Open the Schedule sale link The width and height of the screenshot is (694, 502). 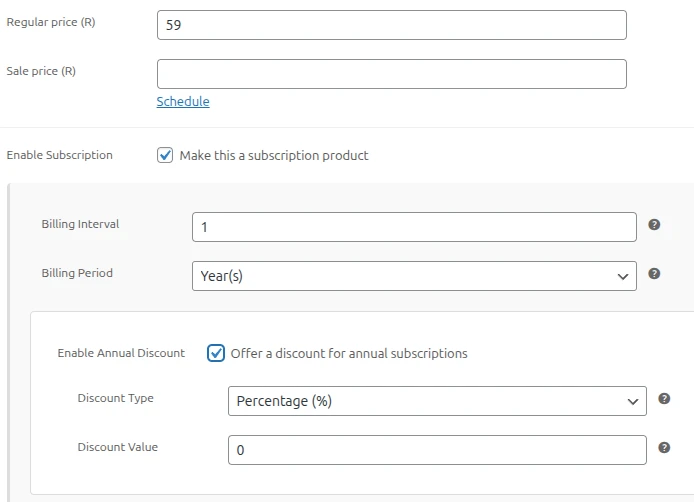(183, 101)
